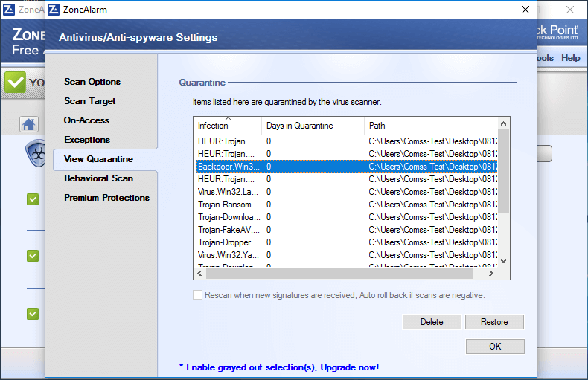Image resolution: width=588 pixels, height=380 pixels.
Task: Select the Trojan-FakeAV.... quarantine entry
Action: [346, 230]
